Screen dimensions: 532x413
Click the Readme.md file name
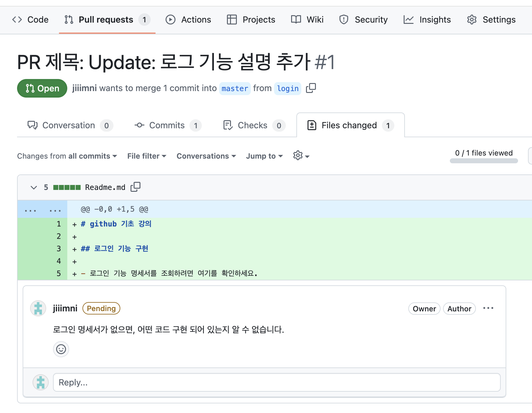coord(105,187)
